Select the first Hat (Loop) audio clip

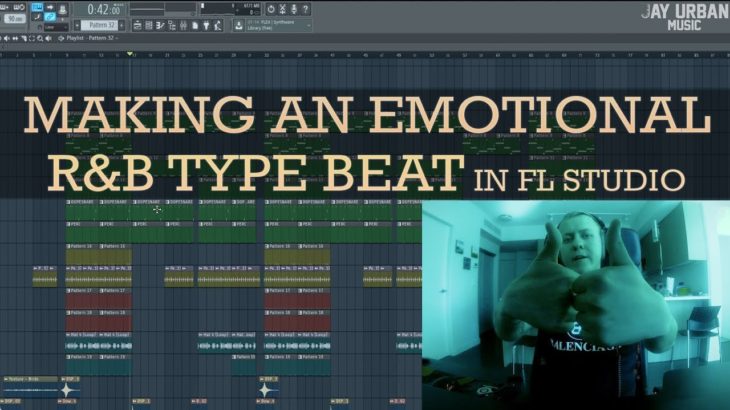pos(82,342)
